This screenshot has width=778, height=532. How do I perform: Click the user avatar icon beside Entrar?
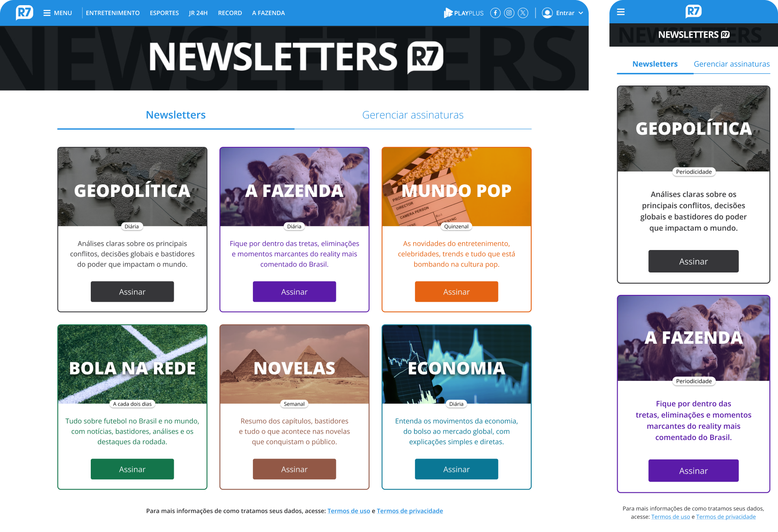point(547,13)
